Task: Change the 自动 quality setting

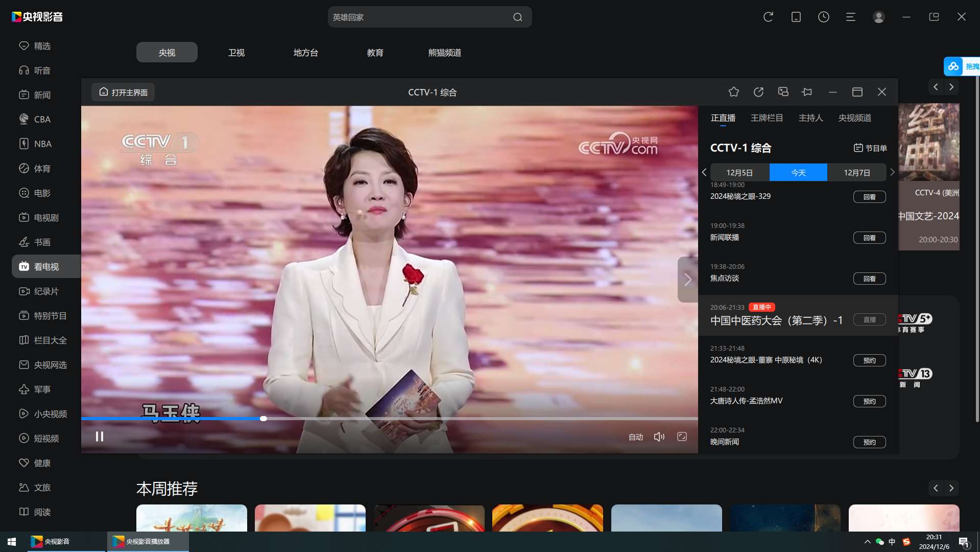Action: point(636,437)
